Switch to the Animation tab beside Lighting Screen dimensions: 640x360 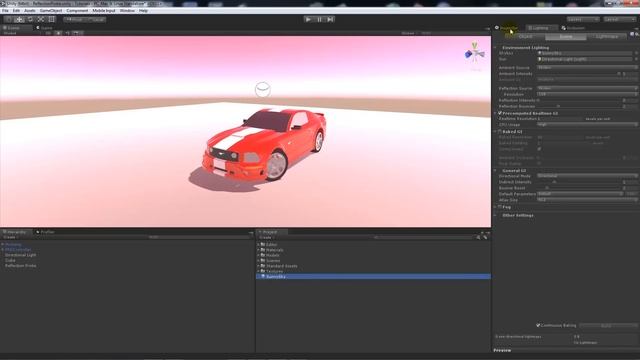coord(573,28)
